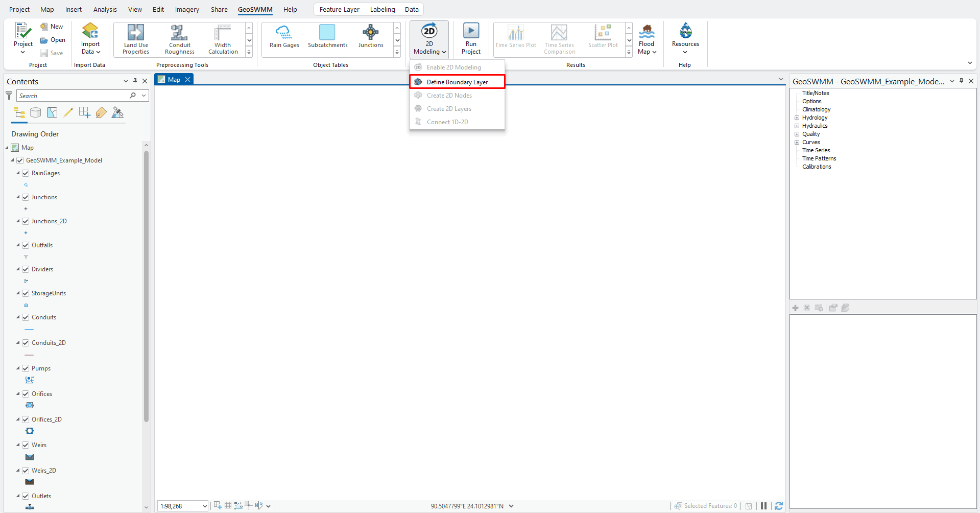Open the map scale dropdown
Screen dimensions: 980x513
tap(203, 506)
